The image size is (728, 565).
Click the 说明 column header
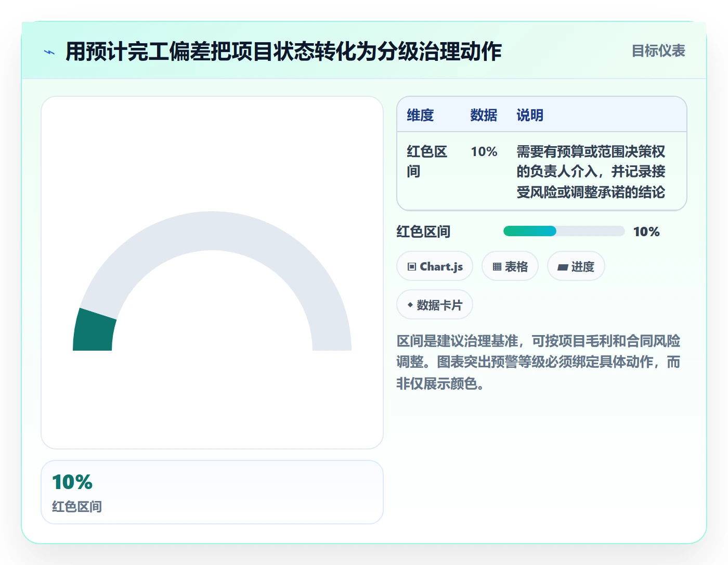point(530,115)
